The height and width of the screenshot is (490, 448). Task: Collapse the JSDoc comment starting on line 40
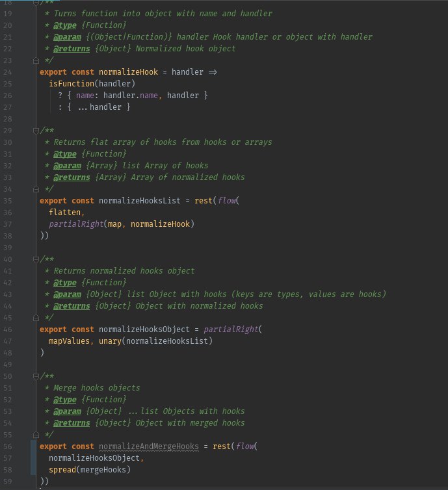(x=37, y=259)
